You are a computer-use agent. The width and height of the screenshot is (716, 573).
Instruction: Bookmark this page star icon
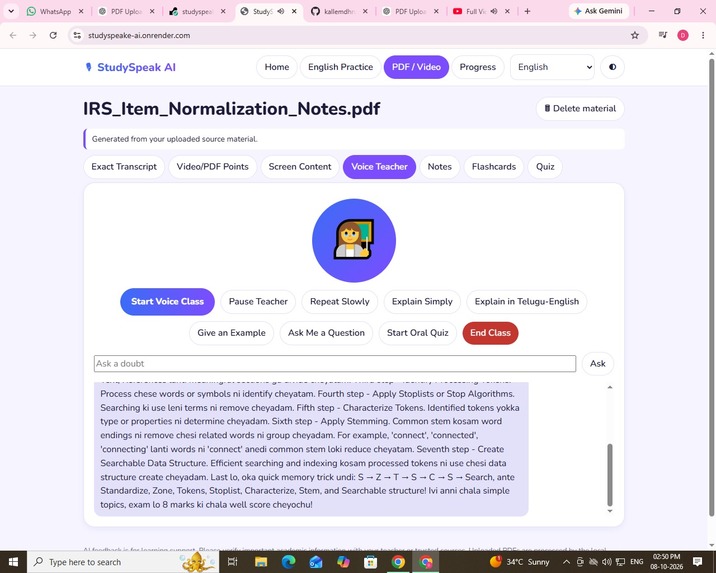(634, 35)
